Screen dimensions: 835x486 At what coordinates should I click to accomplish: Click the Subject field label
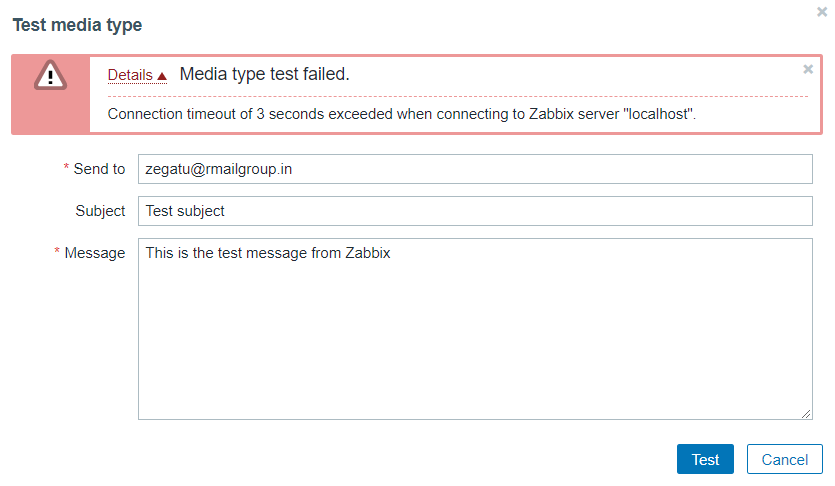(x=100, y=211)
